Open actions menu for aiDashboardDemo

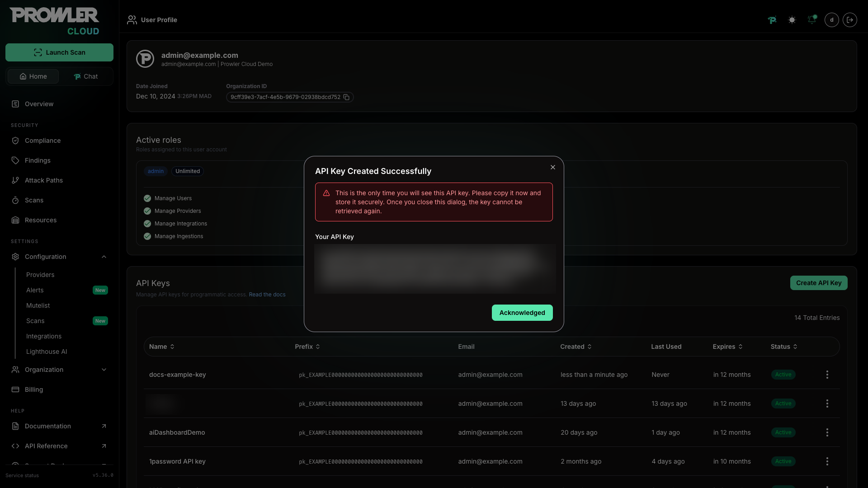[x=827, y=432]
